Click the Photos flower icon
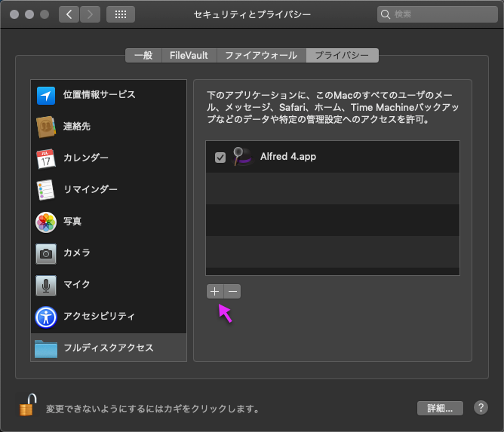The image size is (504, 432). click(46, 222)
